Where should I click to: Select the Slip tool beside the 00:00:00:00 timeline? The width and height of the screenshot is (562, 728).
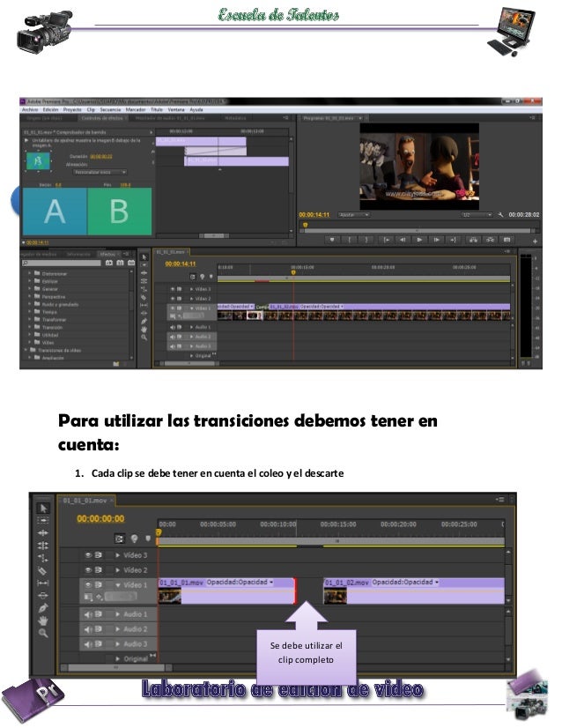click(x=43, y=583)
